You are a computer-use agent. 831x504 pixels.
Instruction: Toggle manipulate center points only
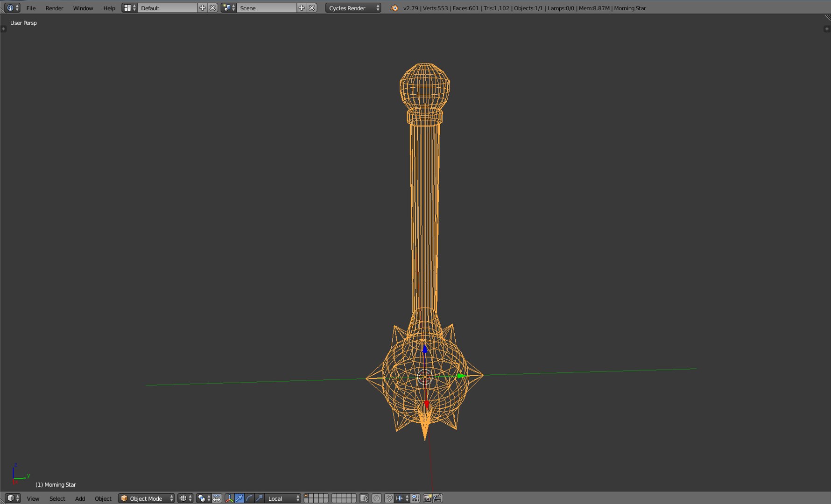[217, 498]
